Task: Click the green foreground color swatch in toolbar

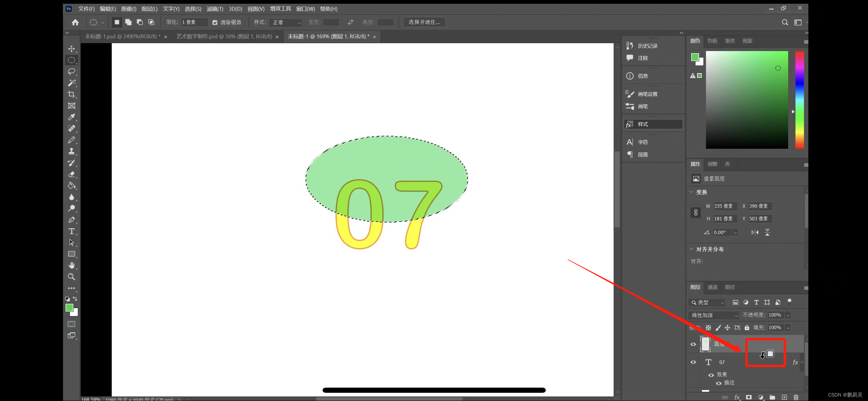Action: [69, 307]
